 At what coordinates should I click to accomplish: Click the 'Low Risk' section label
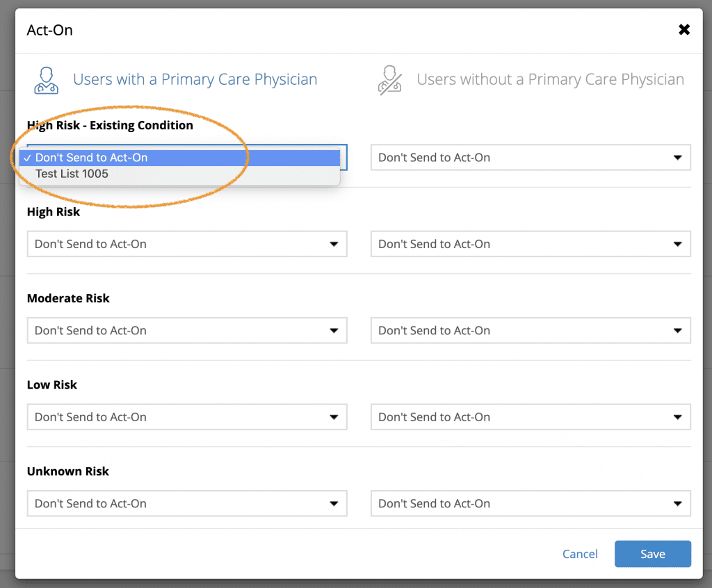tap(51, 385)
